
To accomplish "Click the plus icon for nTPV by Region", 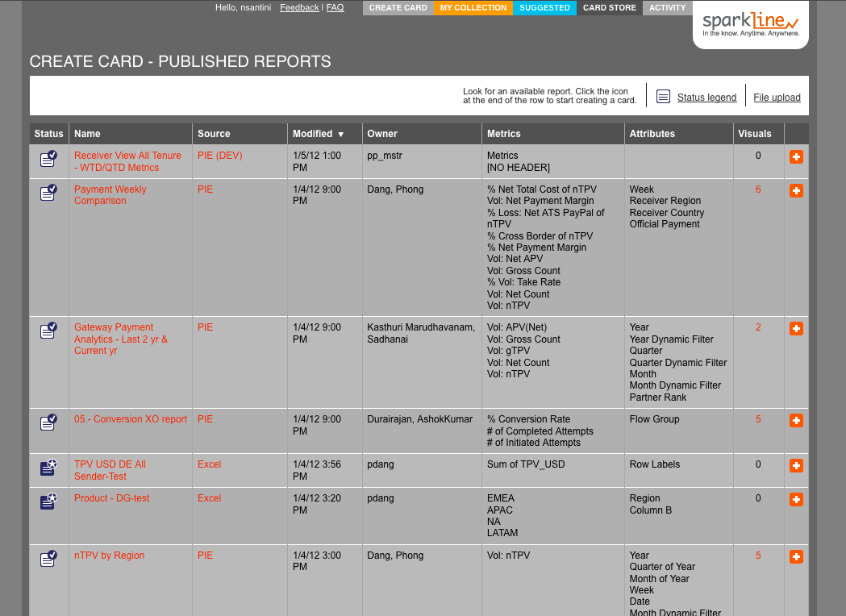I will [796, 557].
